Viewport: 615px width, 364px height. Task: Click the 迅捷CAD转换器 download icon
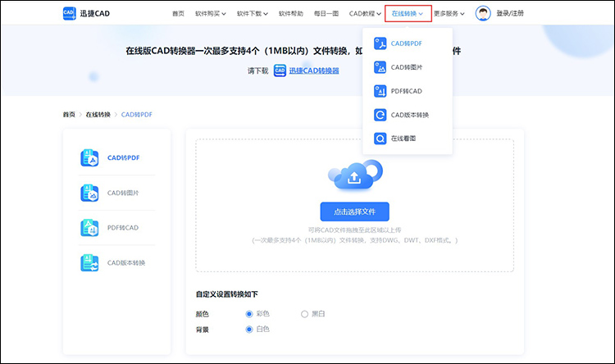(x=280, y=71)
